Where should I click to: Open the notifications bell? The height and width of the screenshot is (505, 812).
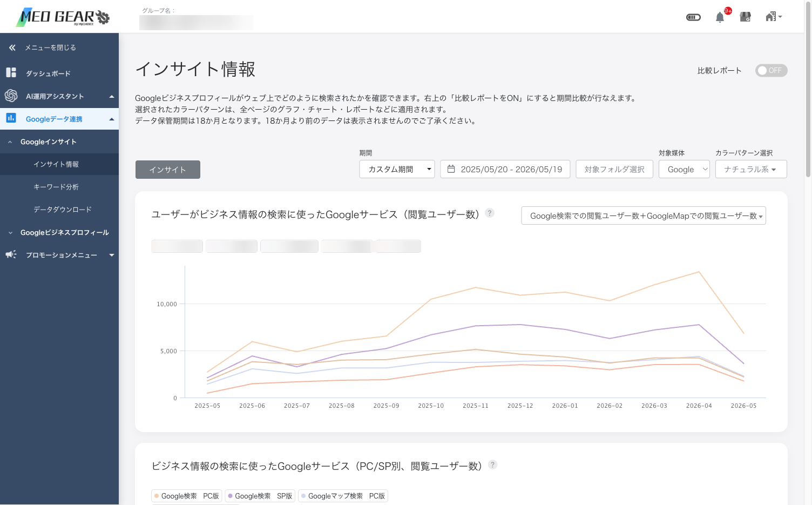coord(720,17)
